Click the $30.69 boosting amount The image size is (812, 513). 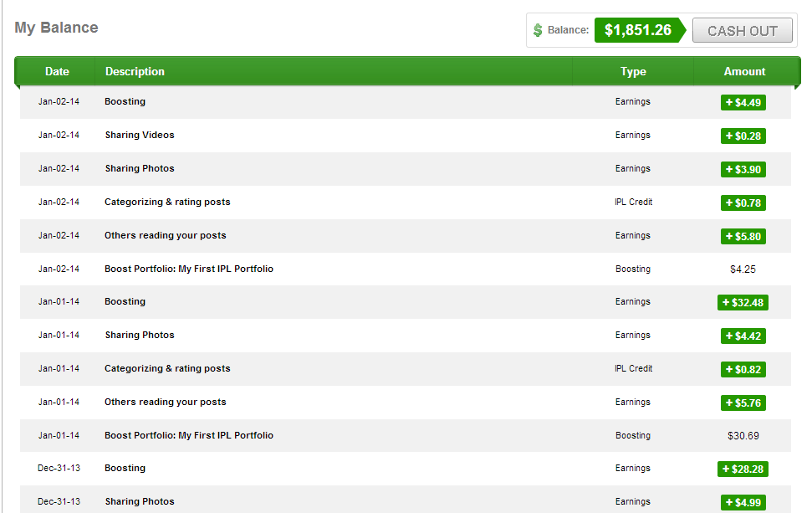743,436
